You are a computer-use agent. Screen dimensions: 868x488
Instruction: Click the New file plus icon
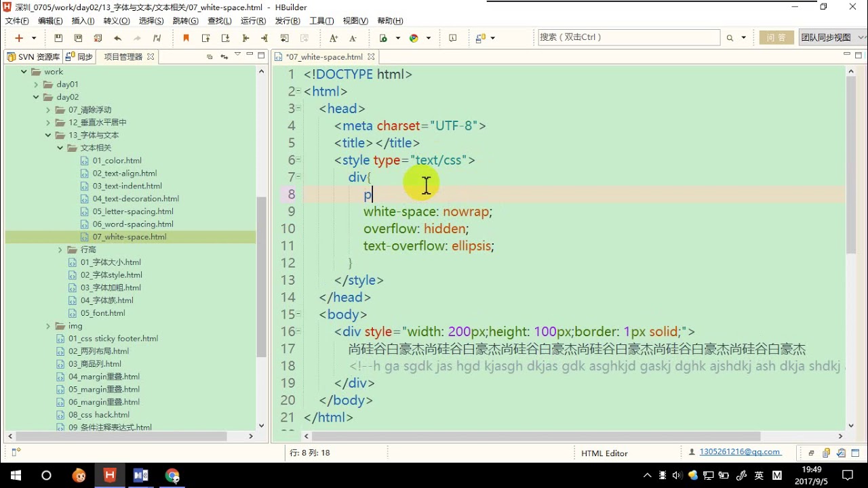(19, 38)
